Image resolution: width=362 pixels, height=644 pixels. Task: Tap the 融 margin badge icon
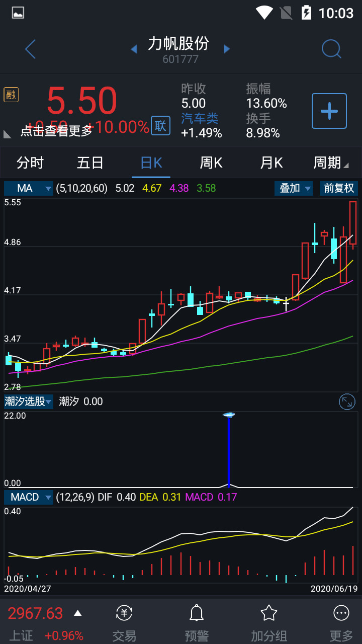tap(11, 95)
